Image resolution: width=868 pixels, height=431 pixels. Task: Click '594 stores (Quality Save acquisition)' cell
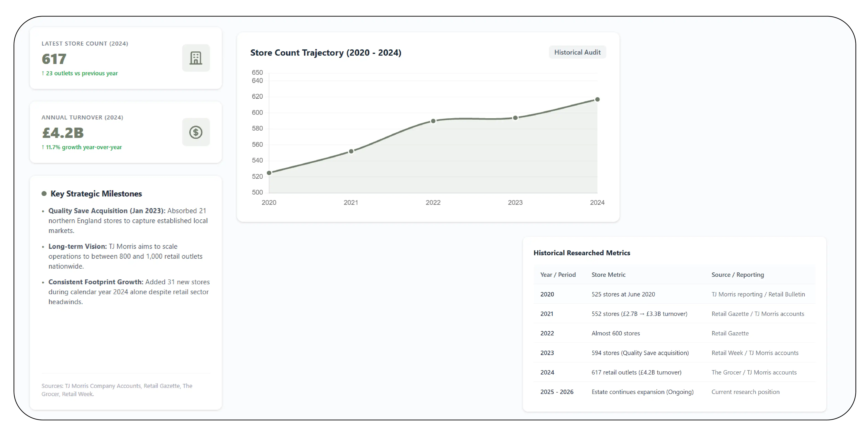tap(640, 353)
